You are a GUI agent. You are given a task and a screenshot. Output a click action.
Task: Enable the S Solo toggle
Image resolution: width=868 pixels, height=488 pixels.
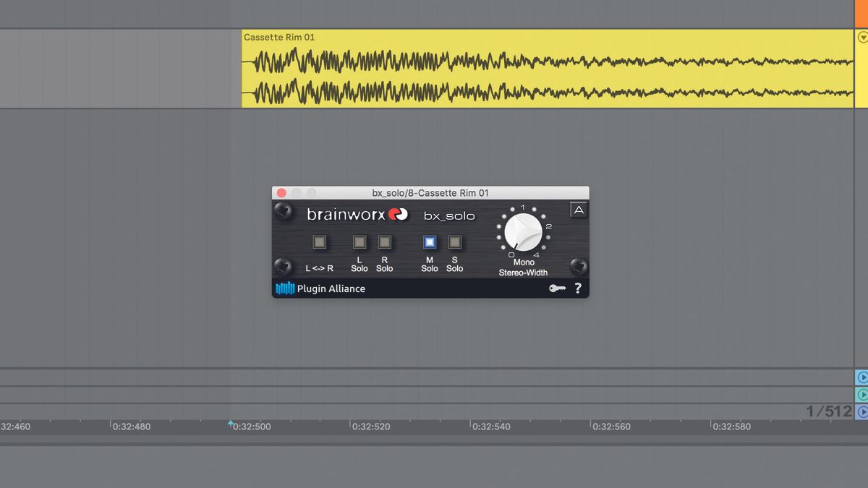[454, 241]
